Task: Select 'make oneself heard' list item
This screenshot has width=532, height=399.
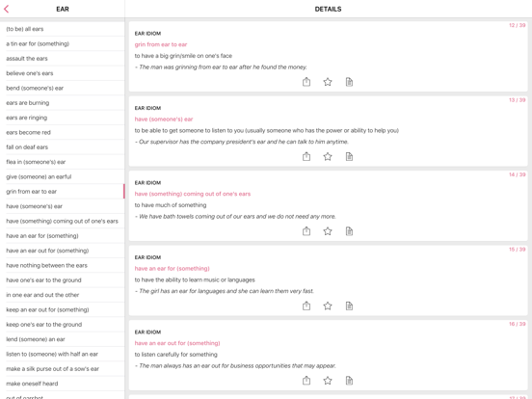Action: tap(63, 383)
